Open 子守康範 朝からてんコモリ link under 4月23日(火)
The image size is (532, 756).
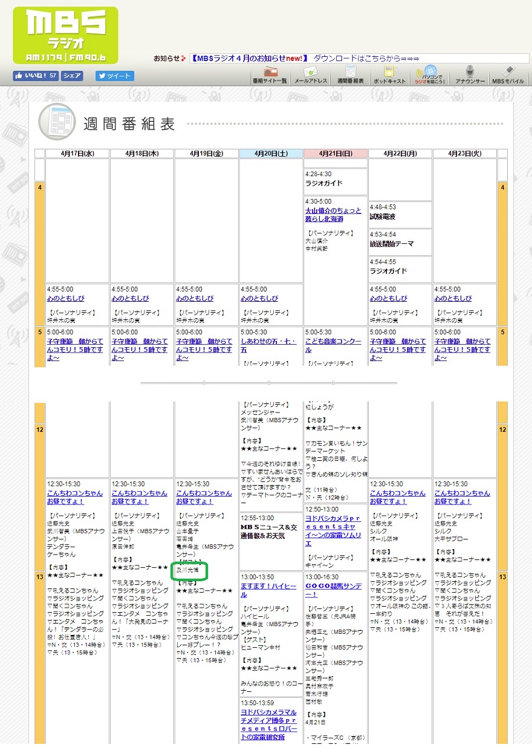[462, 350]
